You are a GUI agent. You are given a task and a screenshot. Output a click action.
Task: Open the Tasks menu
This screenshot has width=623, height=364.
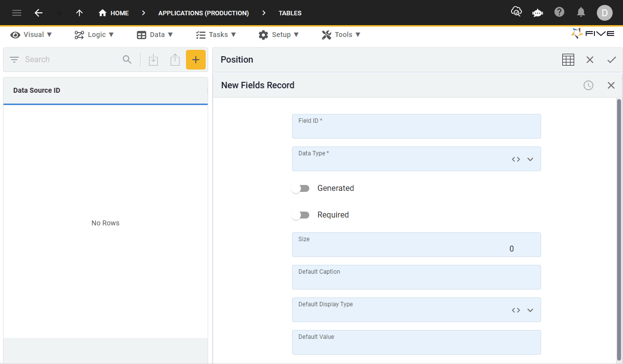coord(216,35)
